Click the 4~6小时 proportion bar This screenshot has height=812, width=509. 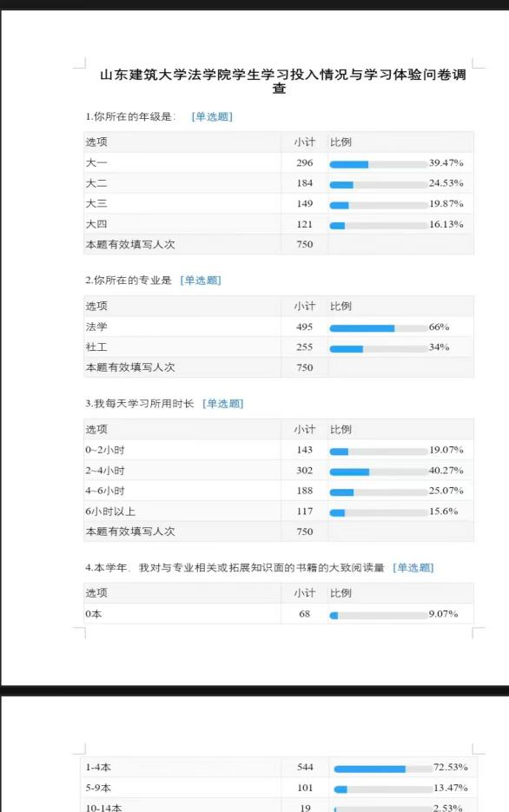(x=379, y=492)
